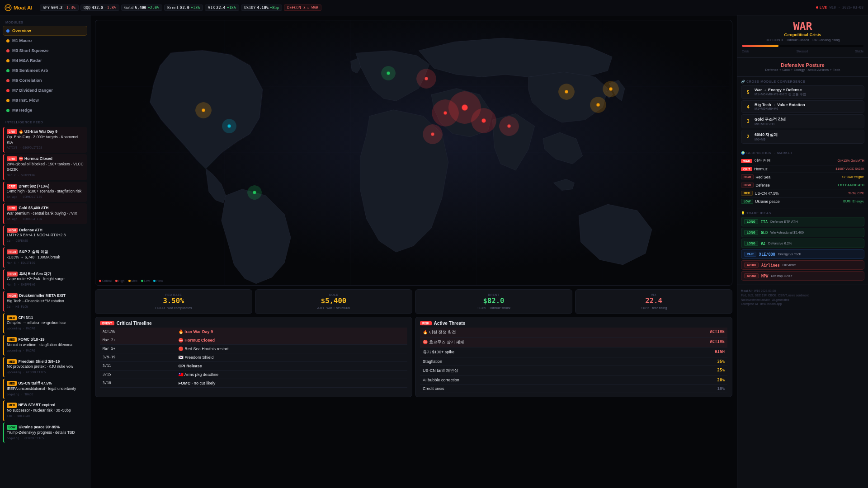Select Credit crisis 10% threat row
Screen dimensions: 868x488
coord(574,389)
